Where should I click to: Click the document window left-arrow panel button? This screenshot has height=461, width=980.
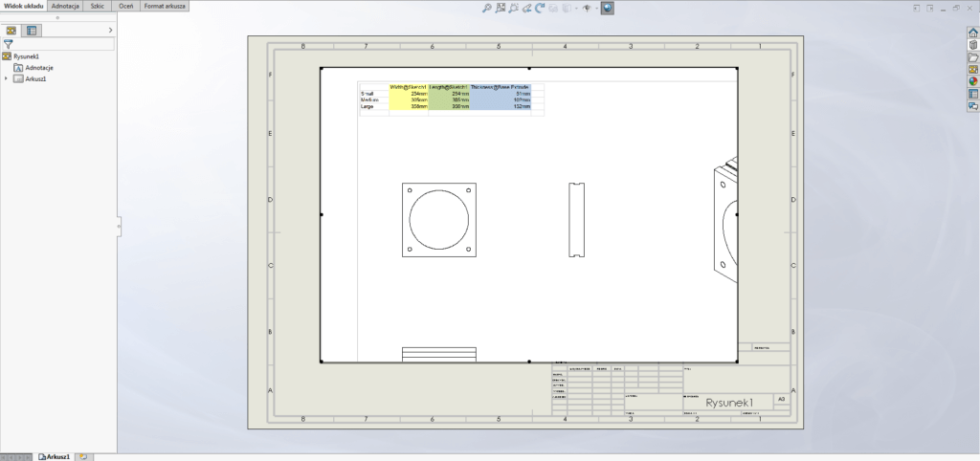pos(916,8)
